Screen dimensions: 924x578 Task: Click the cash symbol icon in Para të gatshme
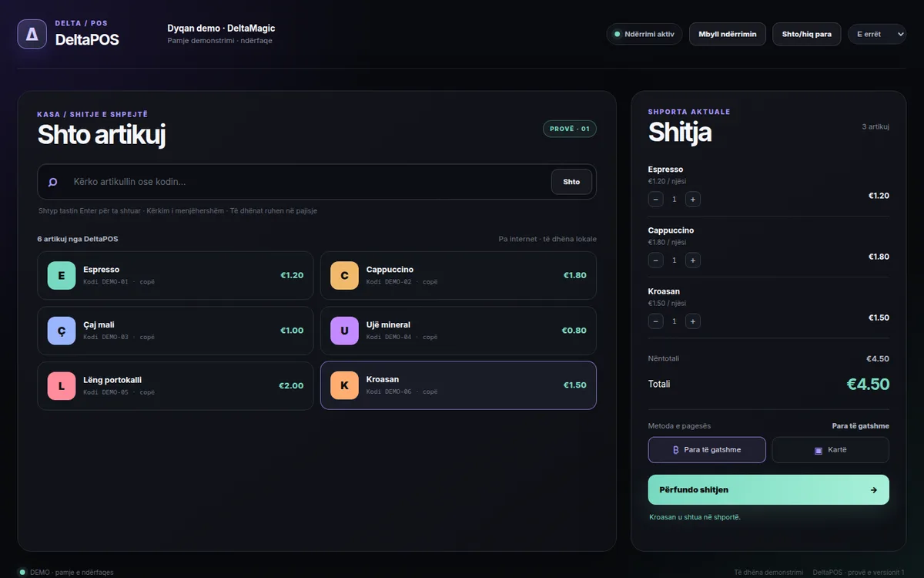tap(676, 450)
